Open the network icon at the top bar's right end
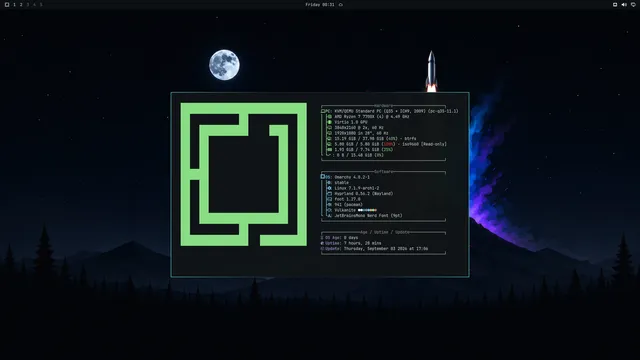The image size is (640, 360). (x=633, y=4)
